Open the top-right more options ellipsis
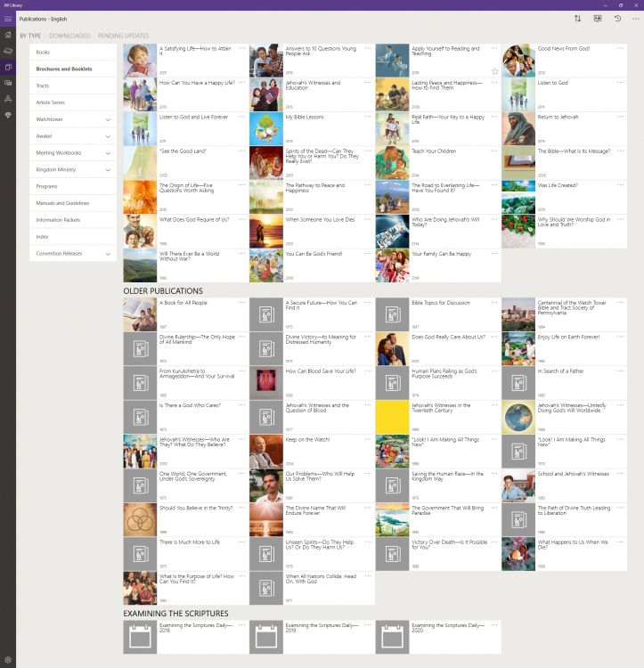The width and height of the screenshot is (644, 668). [635, 19]
